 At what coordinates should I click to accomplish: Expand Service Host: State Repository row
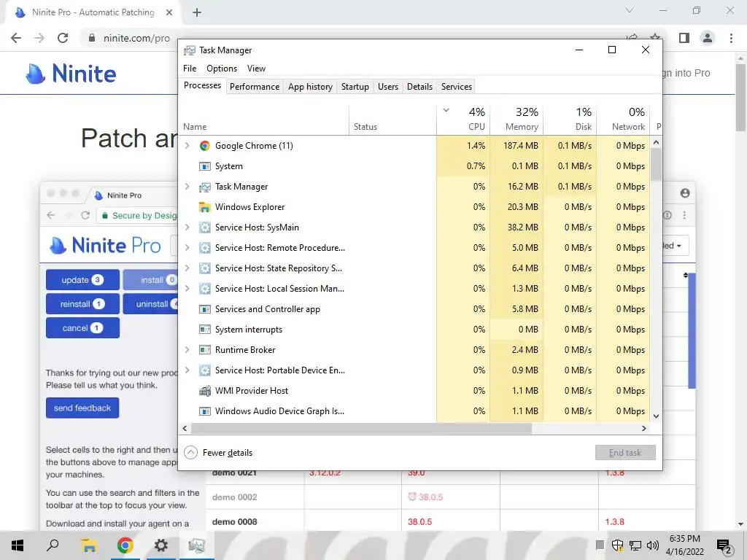[187, 268]
